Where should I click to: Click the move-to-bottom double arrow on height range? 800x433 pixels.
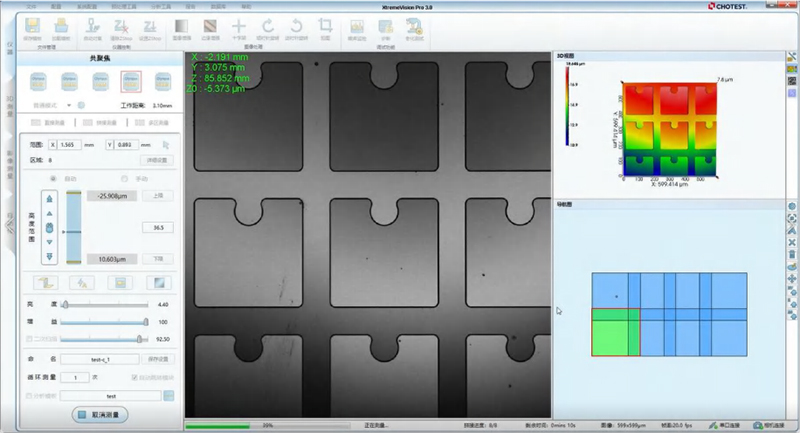(50, 256)
